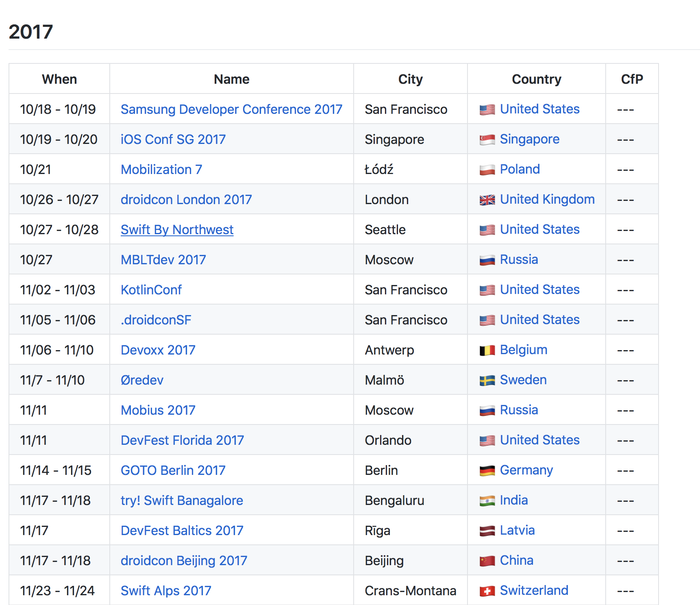The width and height of the screenshot is (700, 605).
Task: Click the China country link
Action: pyautogui.click(x=516, y=560)
